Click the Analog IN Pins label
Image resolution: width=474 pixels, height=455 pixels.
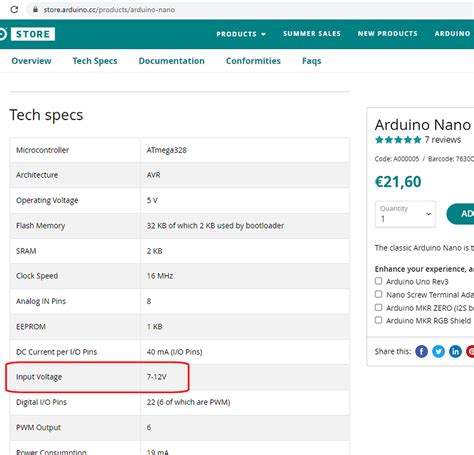click(x=41, y=301)
